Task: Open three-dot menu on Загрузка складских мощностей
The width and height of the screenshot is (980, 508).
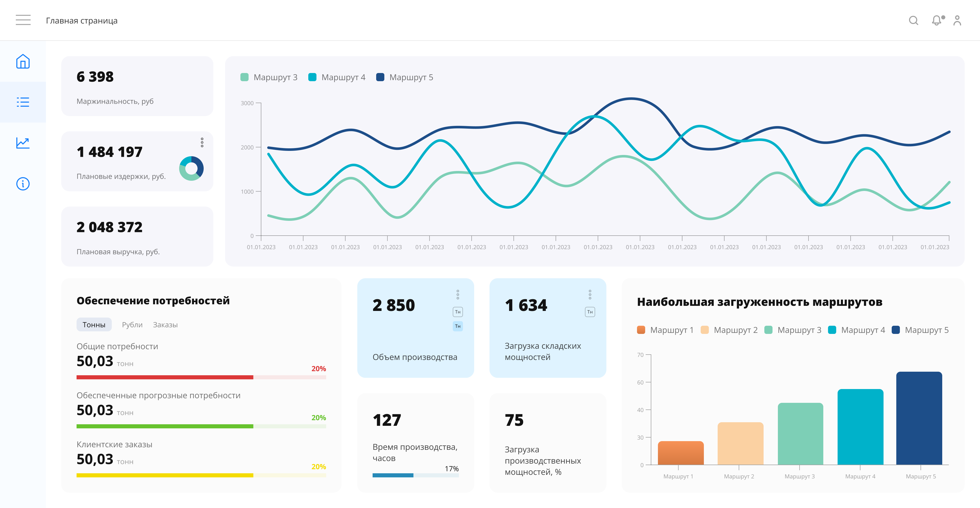Action: click(590, 294)
